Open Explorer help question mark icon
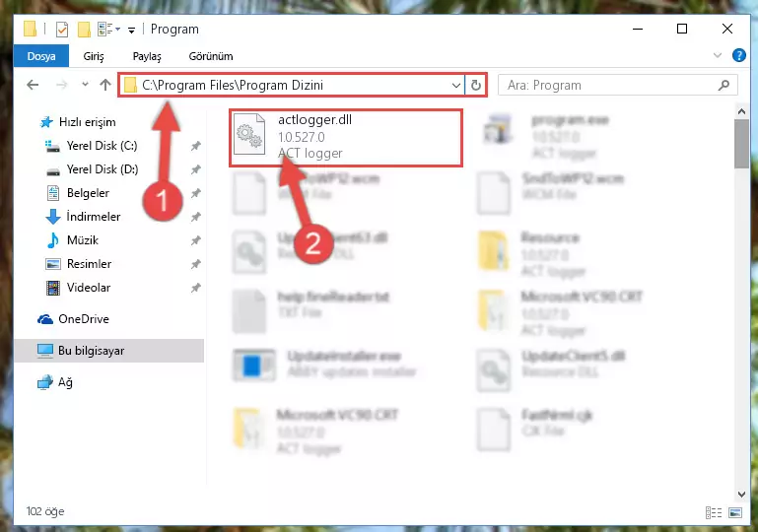 [x=738, y=55]
